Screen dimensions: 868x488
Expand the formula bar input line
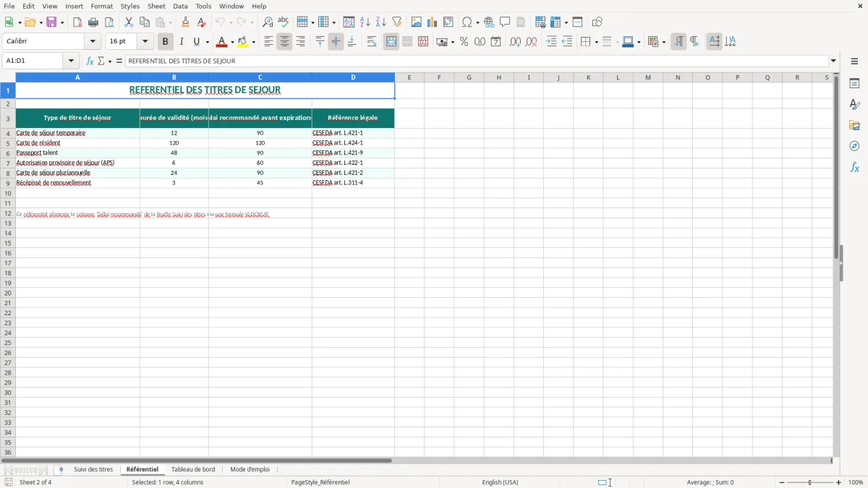coord(833,61)
